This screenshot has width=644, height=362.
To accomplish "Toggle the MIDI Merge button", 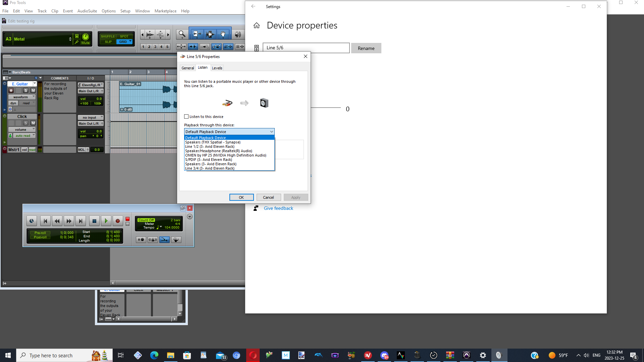I will point(164,240).
